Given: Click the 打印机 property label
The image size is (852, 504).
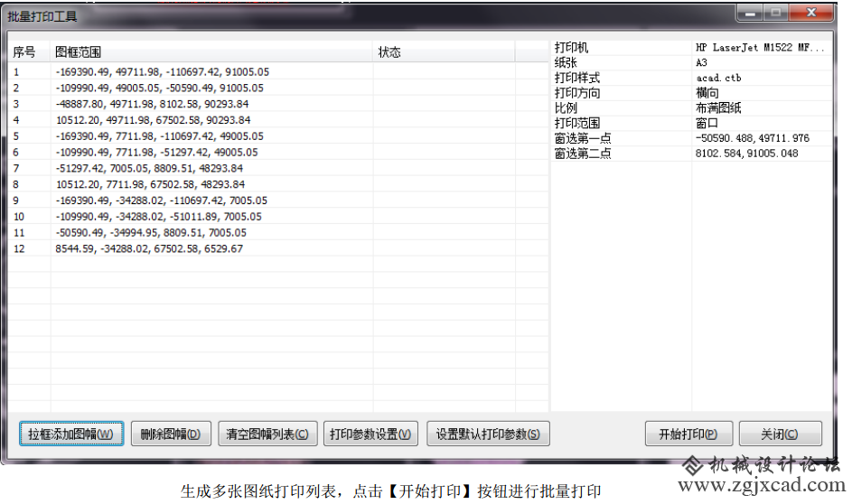Looking at the screenshot, I should click(571, 47).
